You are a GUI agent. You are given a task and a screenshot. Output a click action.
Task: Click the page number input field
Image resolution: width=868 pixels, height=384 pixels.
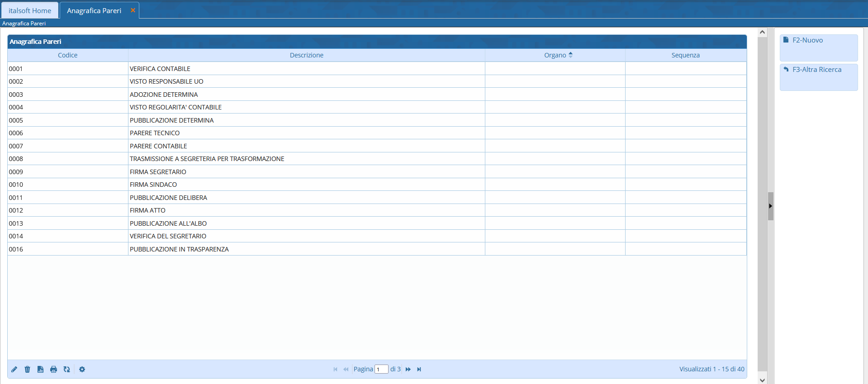[x=381, y=370]
